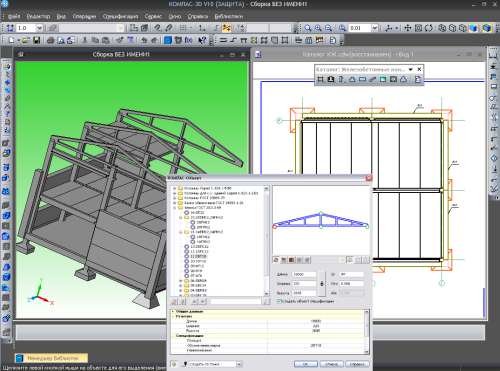This screenshot has width=500, height=371.
Task: Collapse the Спецификация properties group
Action: coord(173,336)
